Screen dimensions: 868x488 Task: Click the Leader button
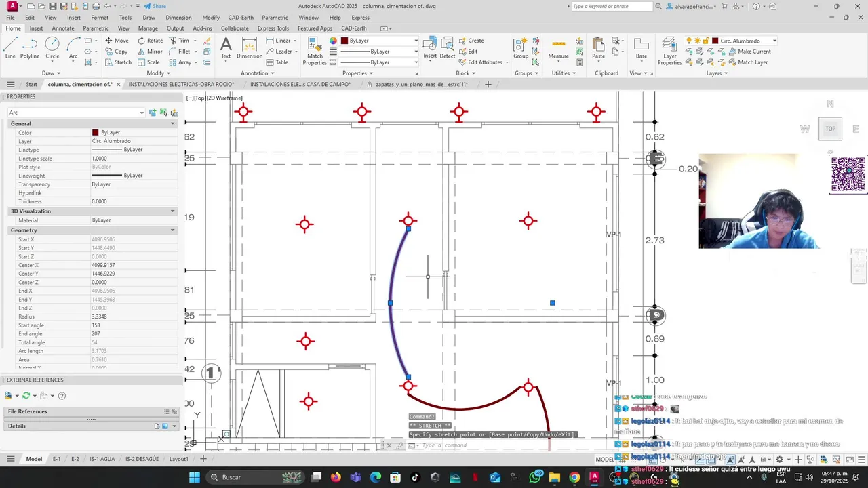click(279, 52)
